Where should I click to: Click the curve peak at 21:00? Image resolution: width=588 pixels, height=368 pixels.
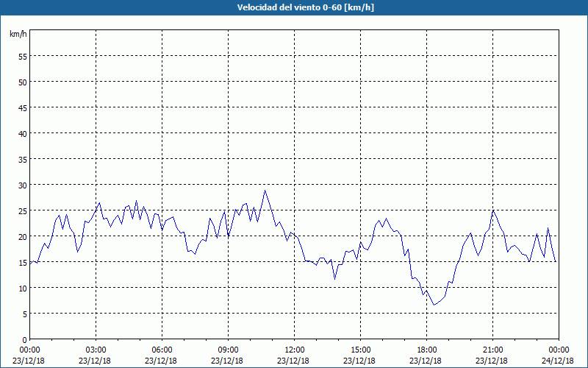[493, 210]
